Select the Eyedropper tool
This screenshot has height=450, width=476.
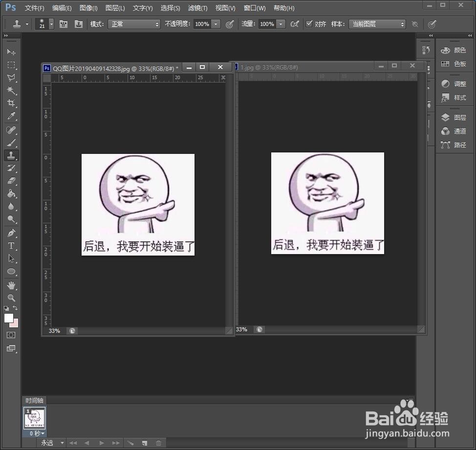tap(11, 116)
